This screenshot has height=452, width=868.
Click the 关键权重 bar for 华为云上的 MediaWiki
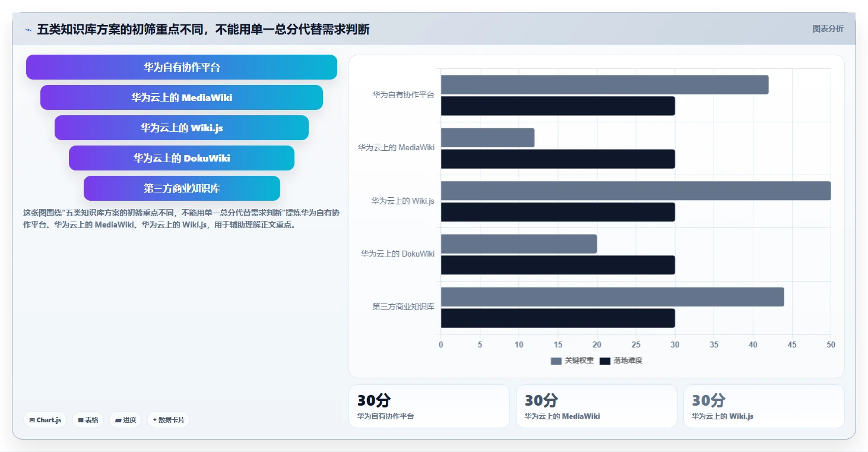pyautogui.click(x=487, y=138)
